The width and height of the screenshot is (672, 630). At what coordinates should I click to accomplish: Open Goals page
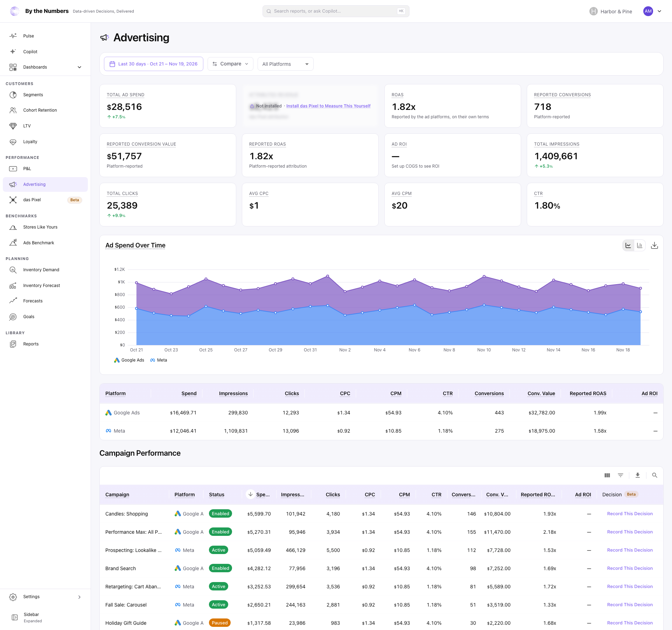(45, 317)
